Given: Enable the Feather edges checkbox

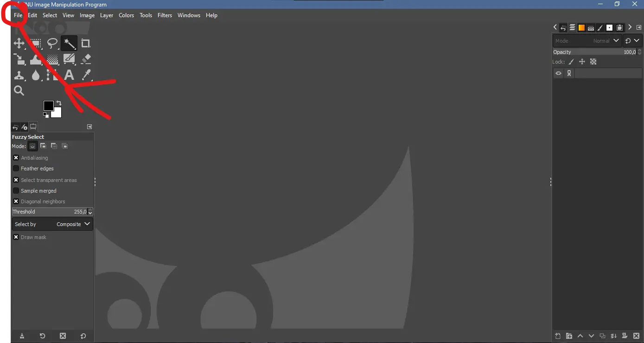Looking at the screenshot, I should pos(16,168).
